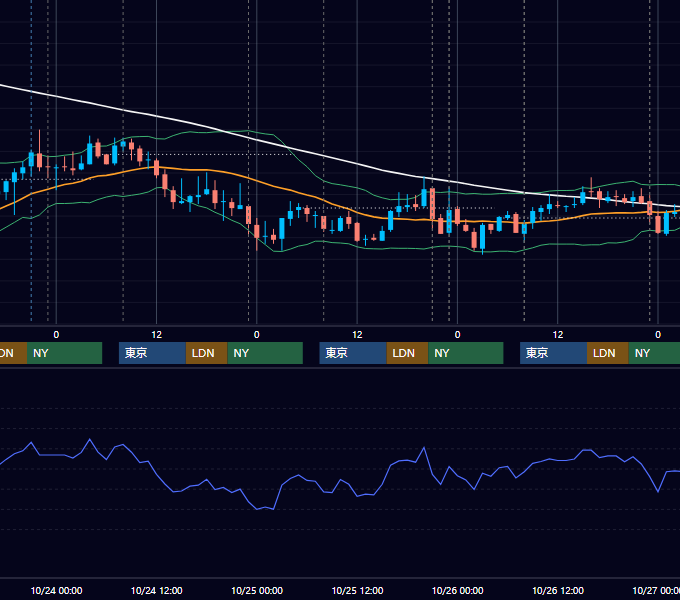Click the 10/24 12:00 date label
The image size is (680, 600).
[x=157, y=590]
